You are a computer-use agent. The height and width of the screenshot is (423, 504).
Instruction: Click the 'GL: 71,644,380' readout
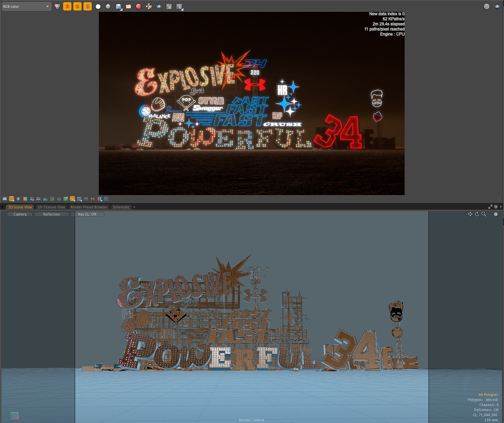click(485, 415)
